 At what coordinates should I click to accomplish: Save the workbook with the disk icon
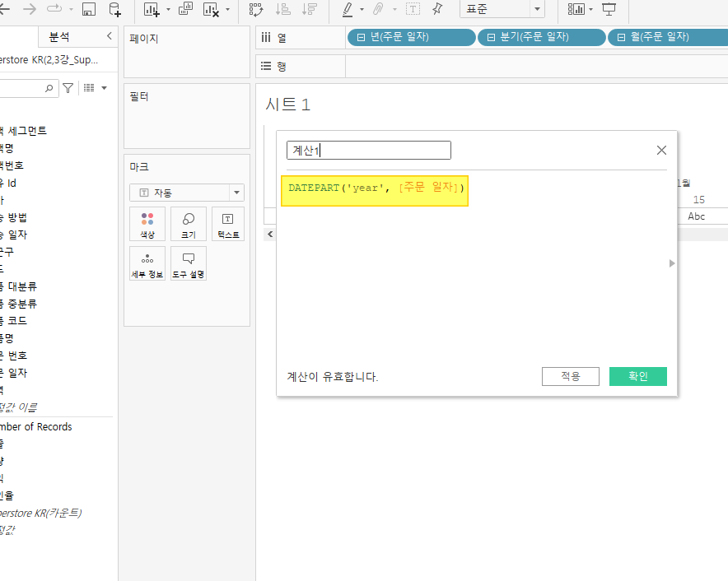tap(89, 9)
